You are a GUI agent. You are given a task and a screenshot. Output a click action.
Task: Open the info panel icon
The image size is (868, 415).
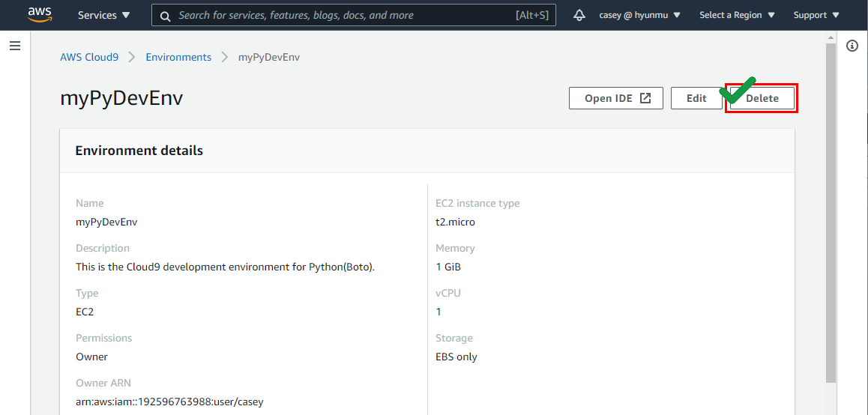pos(852,46)
